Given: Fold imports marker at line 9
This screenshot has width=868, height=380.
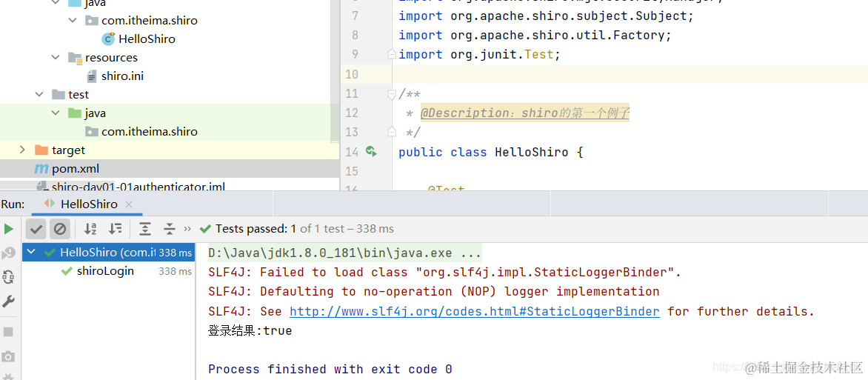Looking at the screenshot, I should (x=392, y=54).
